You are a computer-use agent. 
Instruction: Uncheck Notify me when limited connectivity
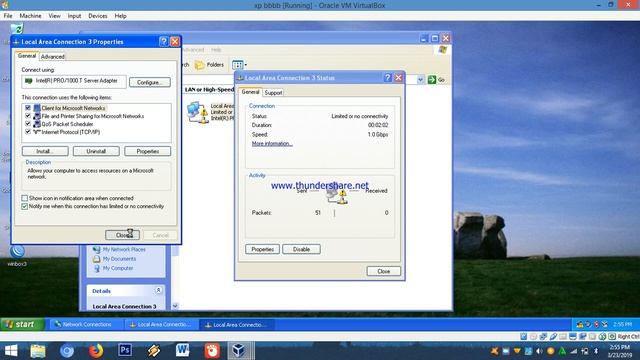[x=24, y=206]
